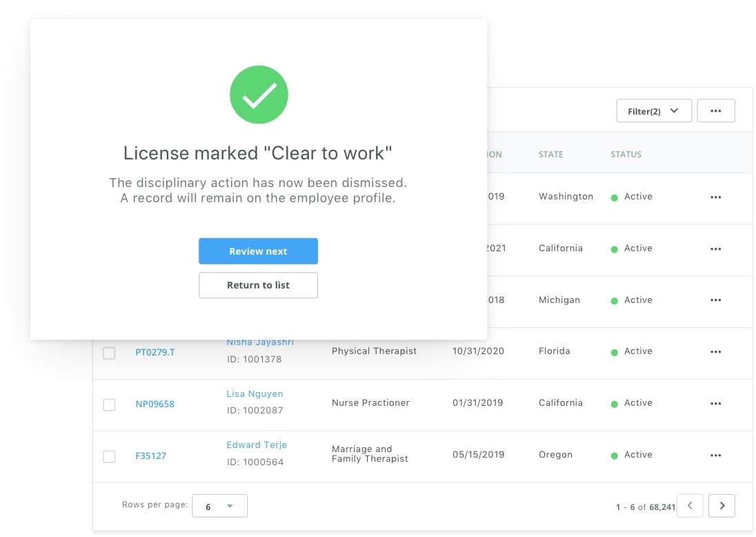Open the actions menu for Edward Terje's license
Image resolution: width=756 pixels, height=537 pixels.
point(715,456)
